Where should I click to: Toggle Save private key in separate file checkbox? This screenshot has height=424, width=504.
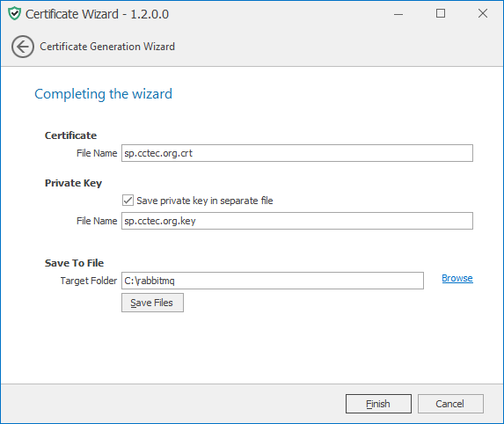tap(128, 201)
